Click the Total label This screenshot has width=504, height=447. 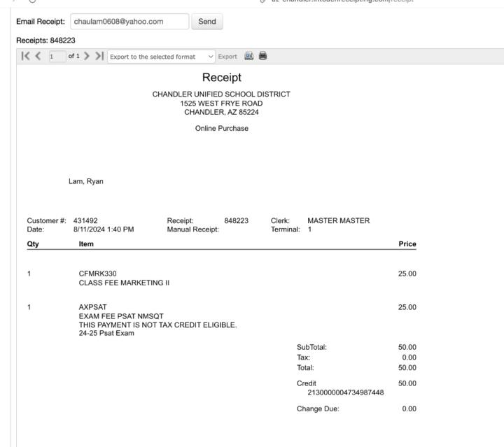pos(305,368)
